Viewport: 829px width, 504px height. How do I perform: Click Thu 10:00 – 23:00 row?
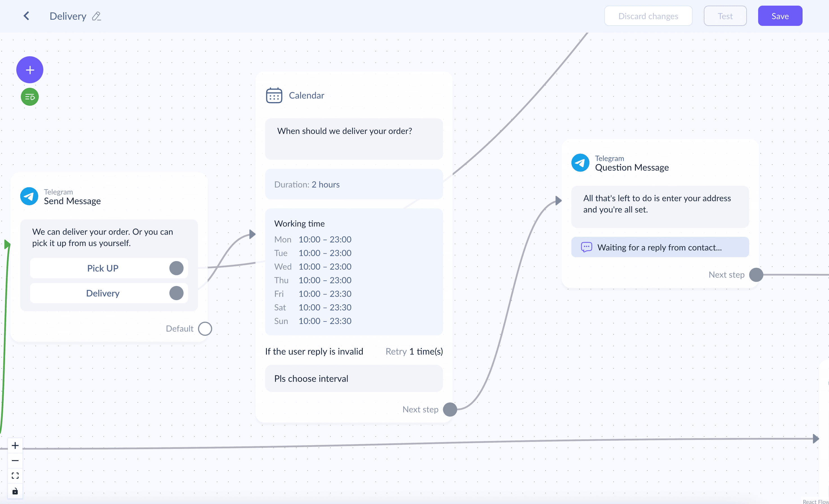(313, 280)
